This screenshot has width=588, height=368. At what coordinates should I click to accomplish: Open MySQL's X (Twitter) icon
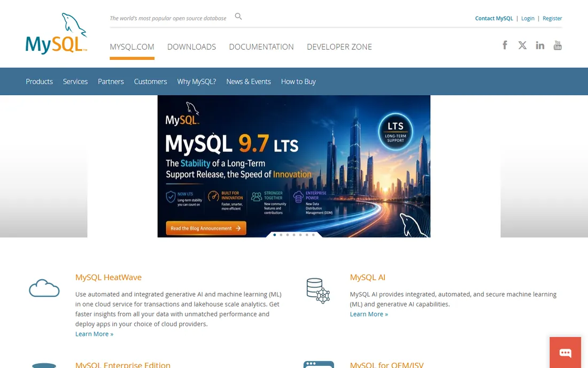click(x=522, y=45)
